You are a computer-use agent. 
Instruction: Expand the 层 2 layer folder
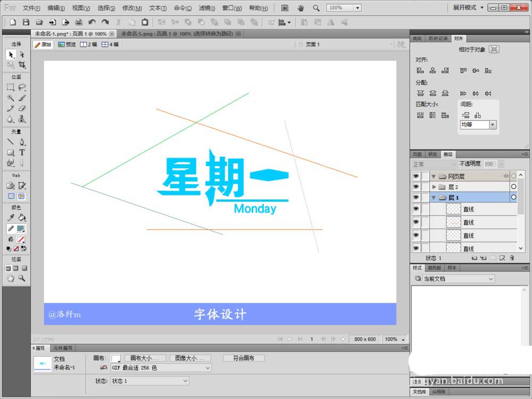pos(434,187)
